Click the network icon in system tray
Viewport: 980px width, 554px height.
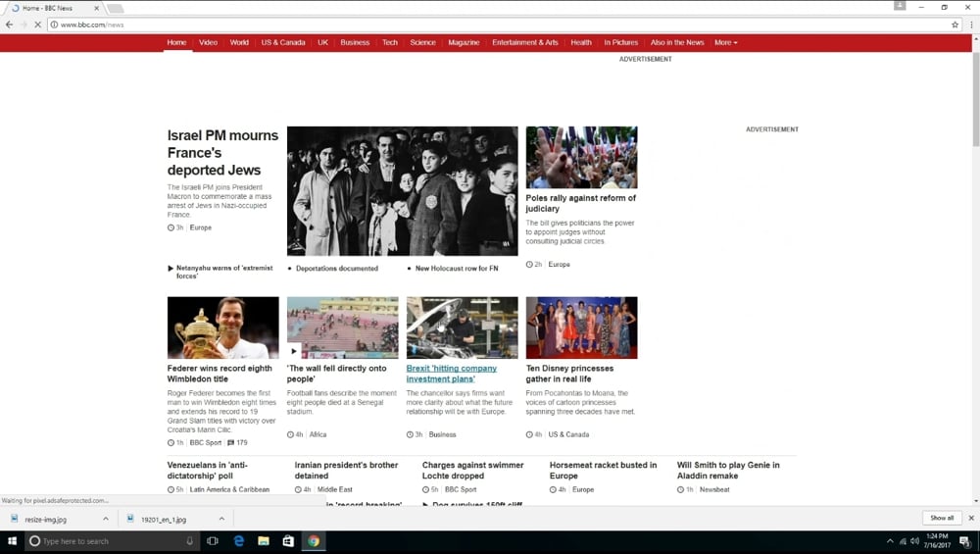[903, 541]
